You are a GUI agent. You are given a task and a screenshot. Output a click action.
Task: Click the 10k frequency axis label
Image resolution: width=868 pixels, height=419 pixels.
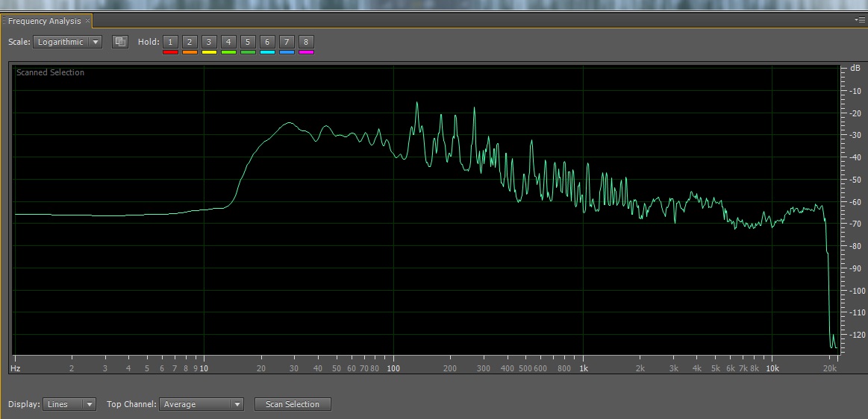(x=772, y=368)
